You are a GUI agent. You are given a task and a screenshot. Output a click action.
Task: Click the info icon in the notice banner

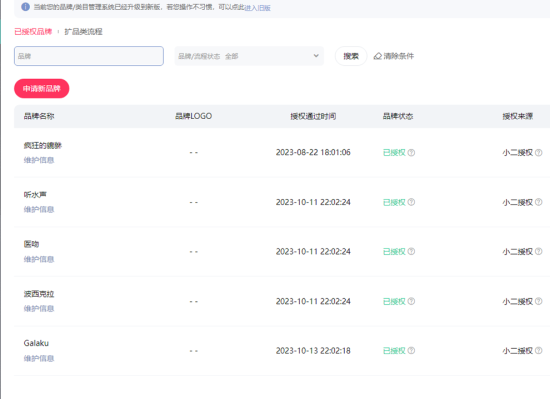tap(25, 7)
